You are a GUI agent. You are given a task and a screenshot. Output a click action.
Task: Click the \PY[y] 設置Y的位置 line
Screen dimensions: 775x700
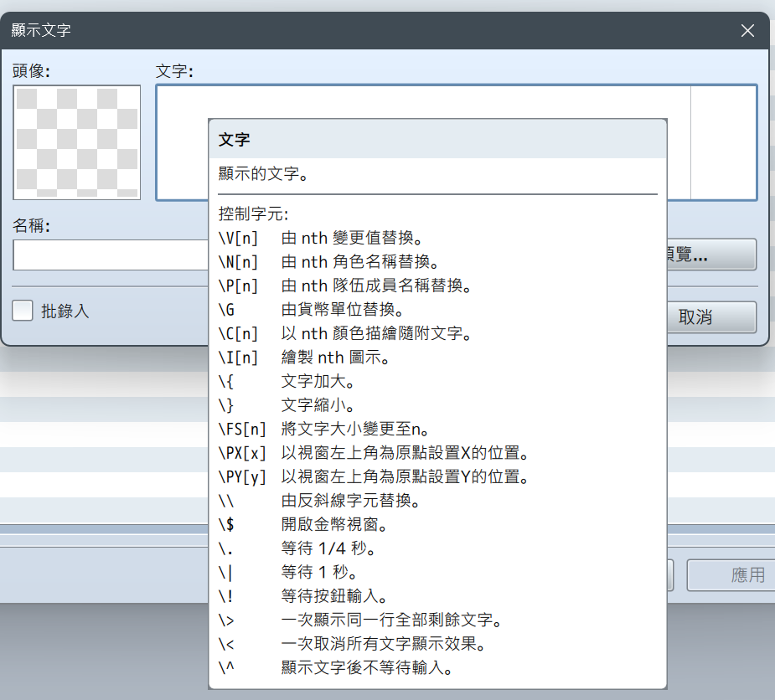pos(375,476)
